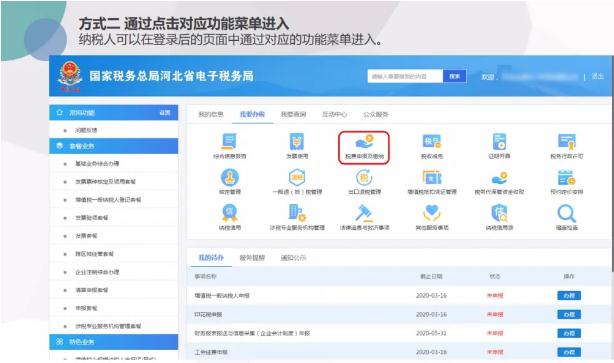Open 企业注销综合办理 in the sidebar
This screenshot has height=363, width=614.
point(97,272)
